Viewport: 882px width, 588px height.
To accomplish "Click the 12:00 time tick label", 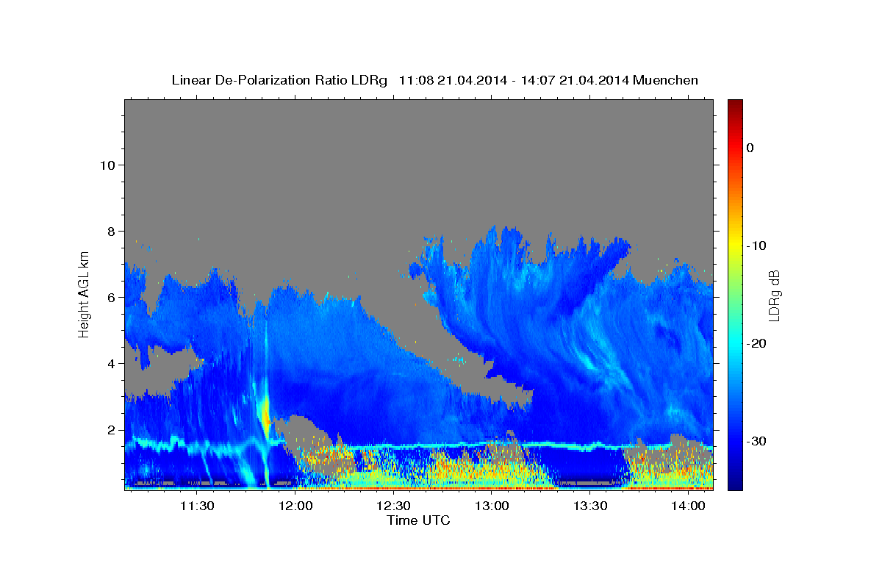I will [x=296, y=506].
